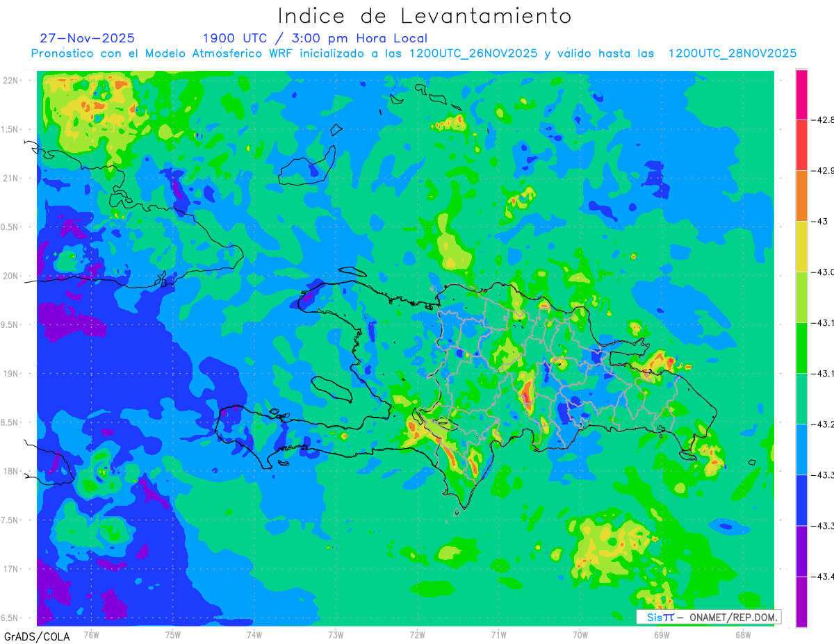Click the 1.5N latitude label
The width and height of the screenshot is (834, 644).
pos(10,129)
